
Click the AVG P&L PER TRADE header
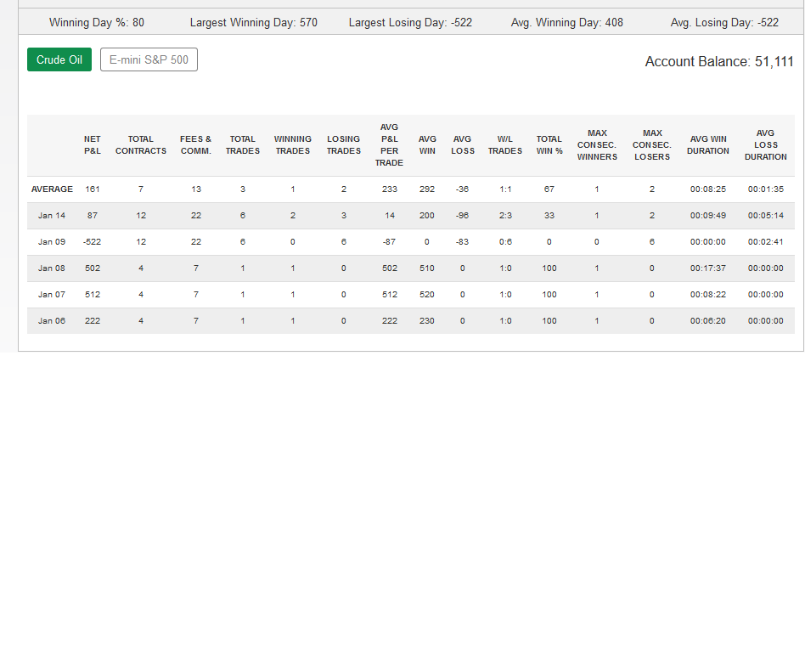pos(389,145)
